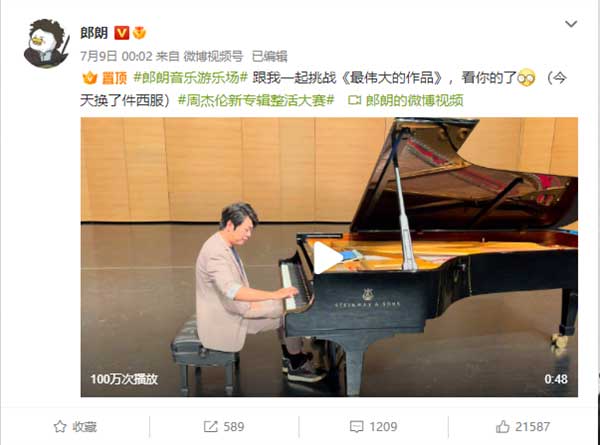
Task: Click the orange verified V badge
Action: pos(121,33)
